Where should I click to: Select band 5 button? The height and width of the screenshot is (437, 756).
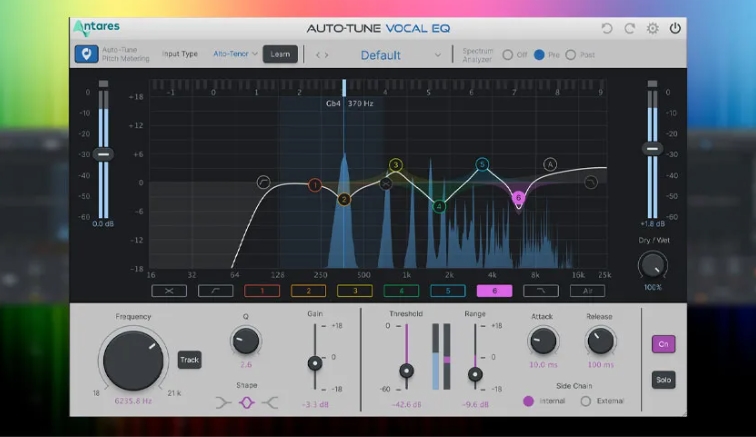[x=448, y=291]
